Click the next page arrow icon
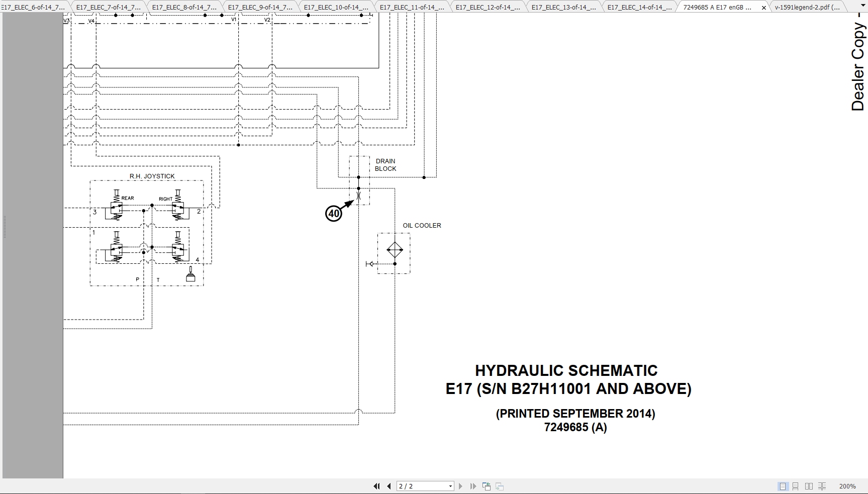 point(461,486)
